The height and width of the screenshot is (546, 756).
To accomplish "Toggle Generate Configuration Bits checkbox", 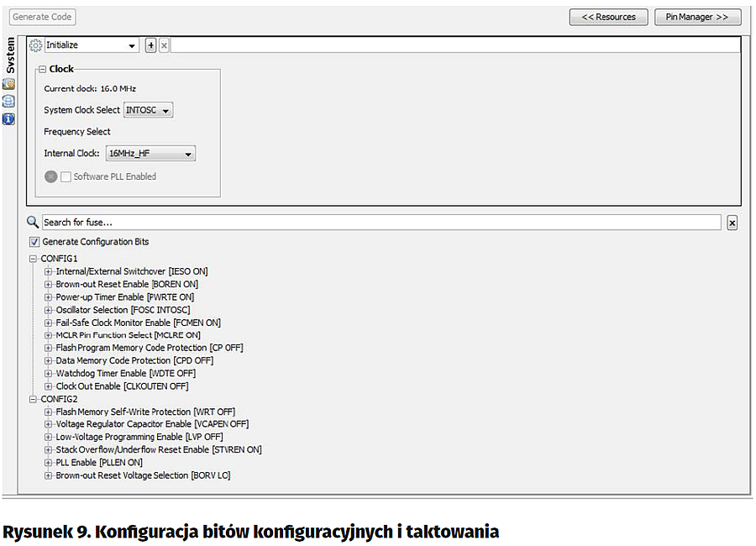I will pos(34,242).
